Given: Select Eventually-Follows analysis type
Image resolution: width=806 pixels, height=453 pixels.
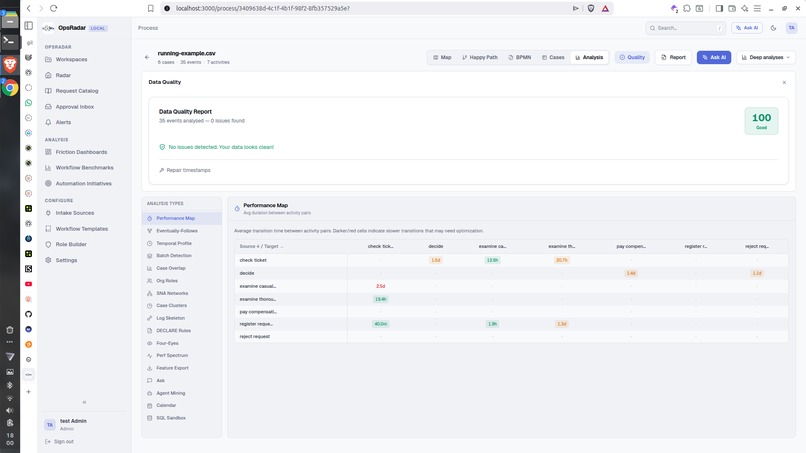Looking at the screenshot, I should pos(181,231).
